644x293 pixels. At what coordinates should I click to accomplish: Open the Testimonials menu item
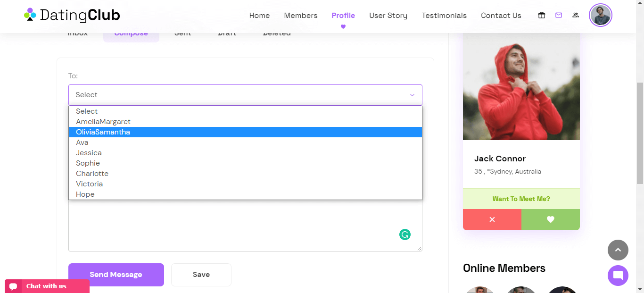(x=444, y=16)
